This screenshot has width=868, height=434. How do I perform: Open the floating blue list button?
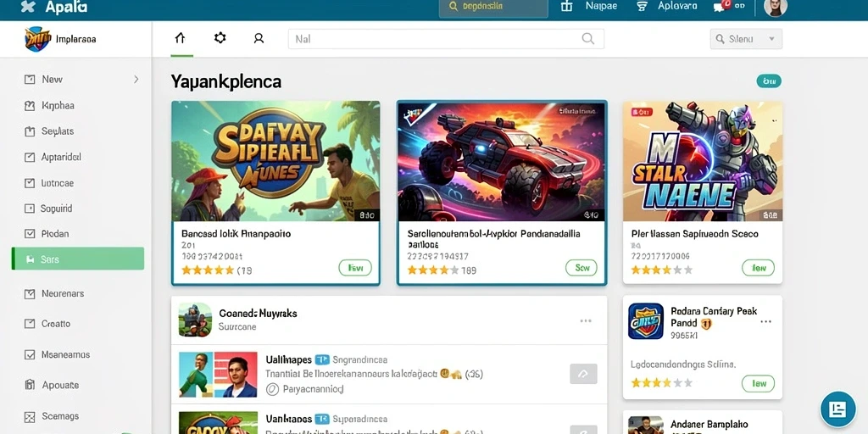(x=838, y=409)
